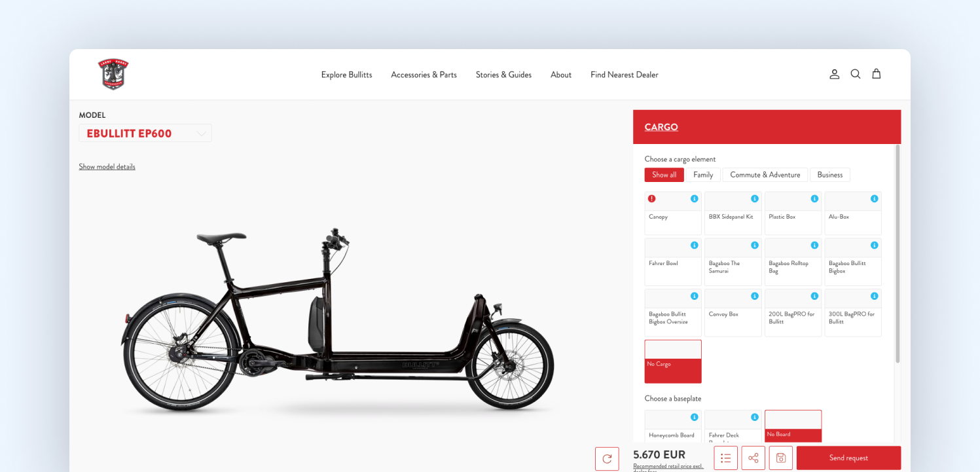
Task: Open the Explore Bullitts menu
Action: pos(346,75)
